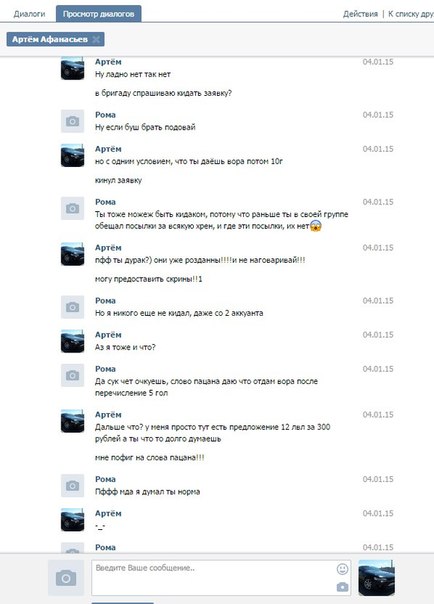Open the emoji smiley picker in message box
The height and width of the screenshot is (604, 434).
coord(342,569)
